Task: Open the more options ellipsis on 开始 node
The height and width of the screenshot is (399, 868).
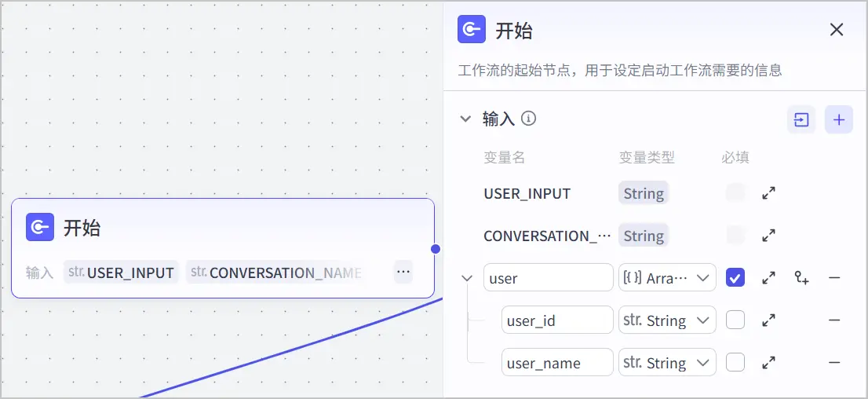Action: pos(403,272)
